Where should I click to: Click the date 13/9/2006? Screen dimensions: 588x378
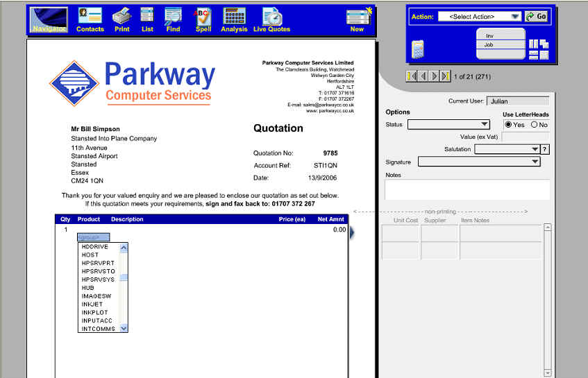tap(323, 178)
